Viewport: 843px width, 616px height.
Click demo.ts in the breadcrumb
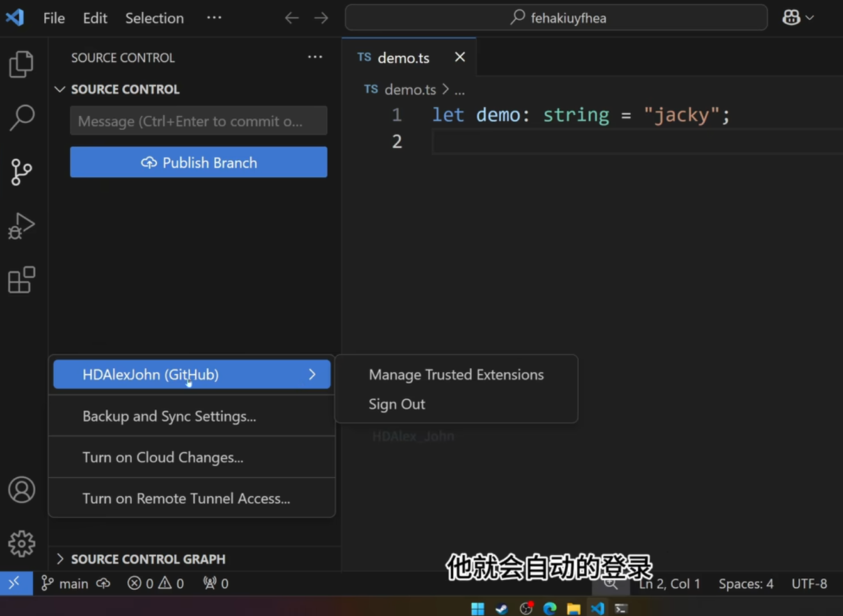coord(410,90)
